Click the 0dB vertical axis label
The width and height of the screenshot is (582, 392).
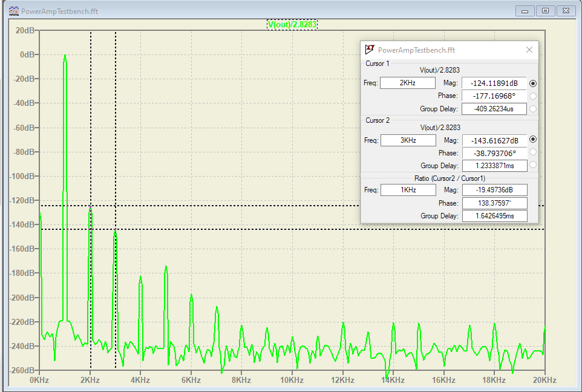pos(27,55)
